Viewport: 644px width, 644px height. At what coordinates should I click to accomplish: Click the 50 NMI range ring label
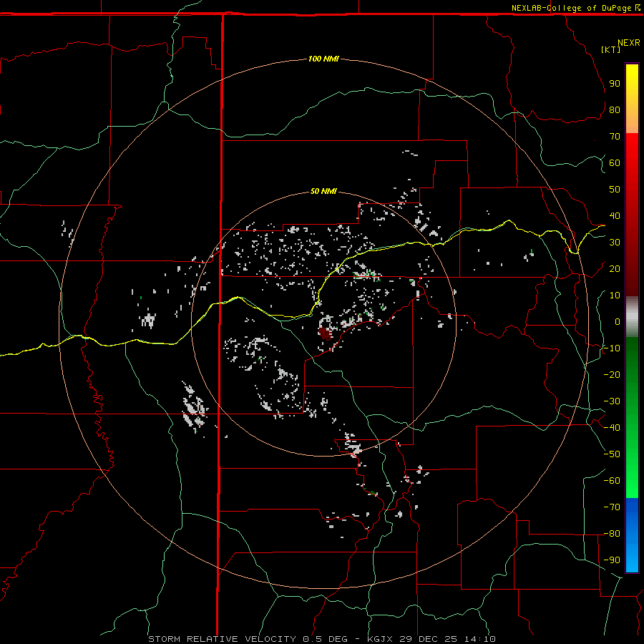coord(323,191)
